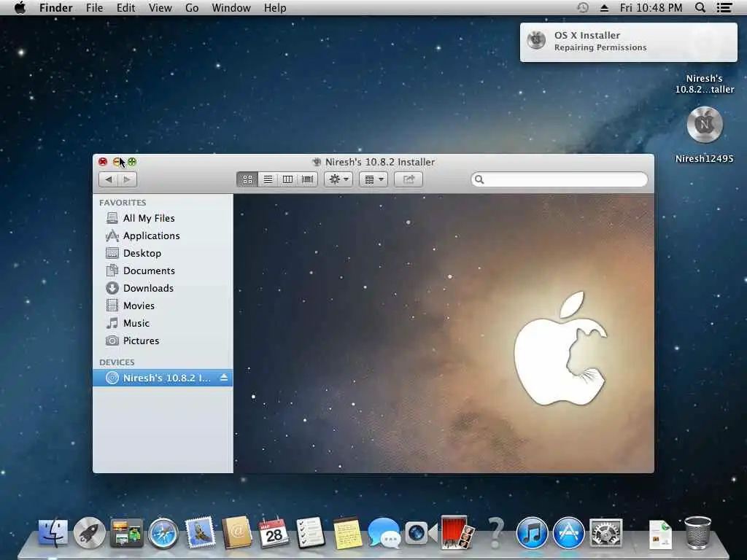Click the question mark icon in the Dock
This screenshot has width=747, height=560.
point(495,533)
